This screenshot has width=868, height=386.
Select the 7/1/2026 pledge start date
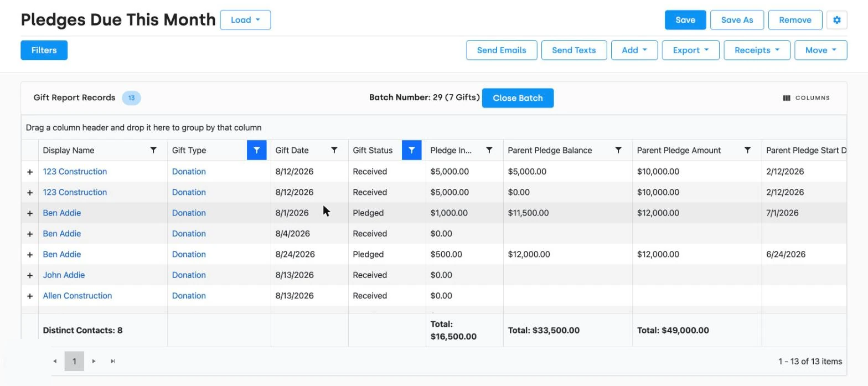(782, 213)
